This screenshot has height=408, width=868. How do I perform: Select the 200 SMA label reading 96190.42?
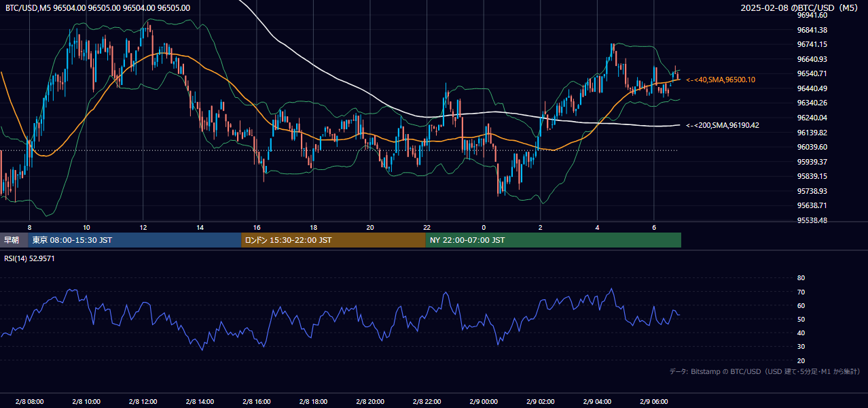723,125
